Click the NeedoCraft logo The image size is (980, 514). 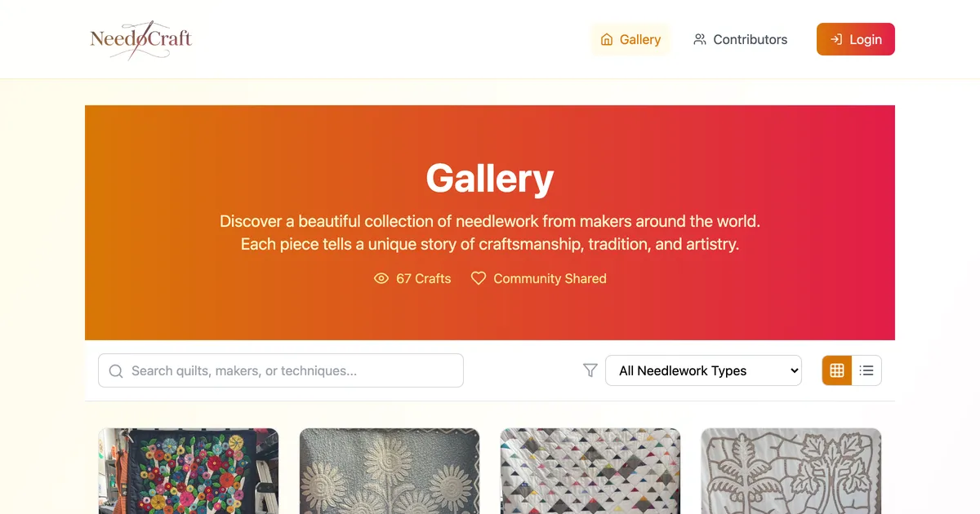click(x=140, y=39)
